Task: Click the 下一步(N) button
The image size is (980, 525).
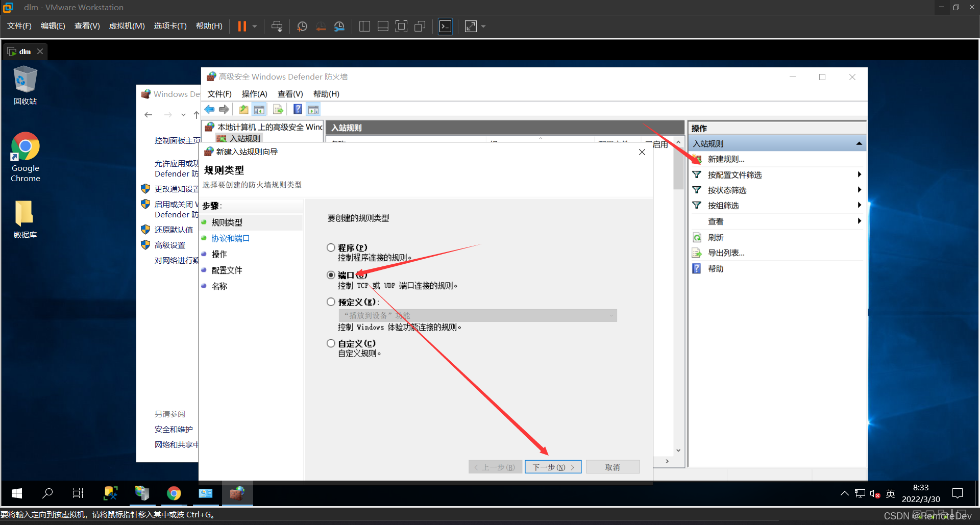Action: [x=553, y=467]
